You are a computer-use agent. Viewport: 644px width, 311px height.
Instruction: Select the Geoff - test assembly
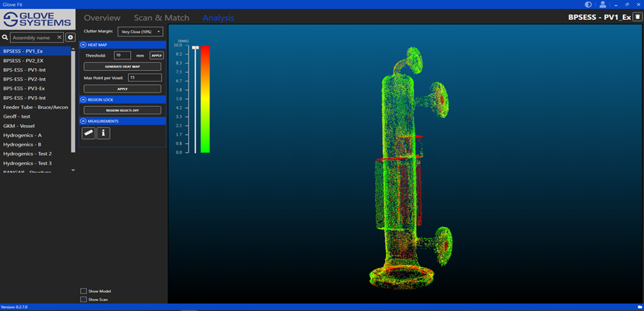36,117
